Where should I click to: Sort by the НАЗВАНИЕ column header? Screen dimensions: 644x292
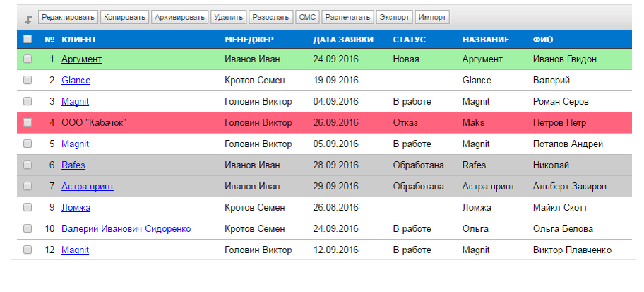point(485,40)
